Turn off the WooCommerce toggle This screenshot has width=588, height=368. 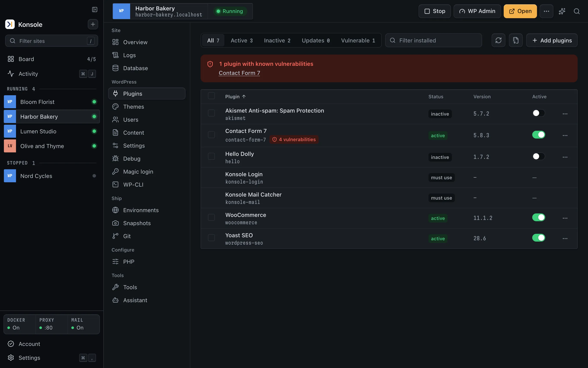pyautogui.click(x=538, y=218)
